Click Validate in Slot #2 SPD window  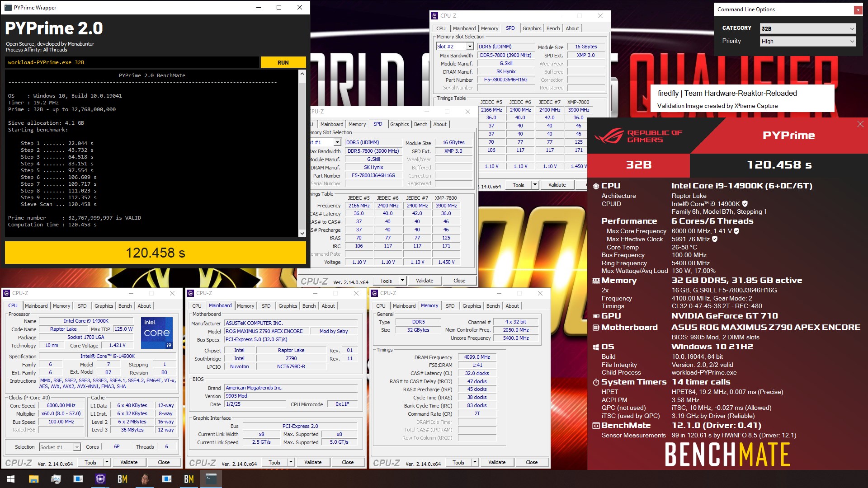coord(557,185)
